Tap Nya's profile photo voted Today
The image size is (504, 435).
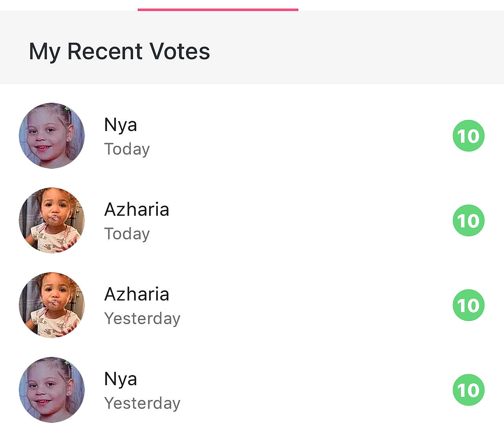[52, 136]
